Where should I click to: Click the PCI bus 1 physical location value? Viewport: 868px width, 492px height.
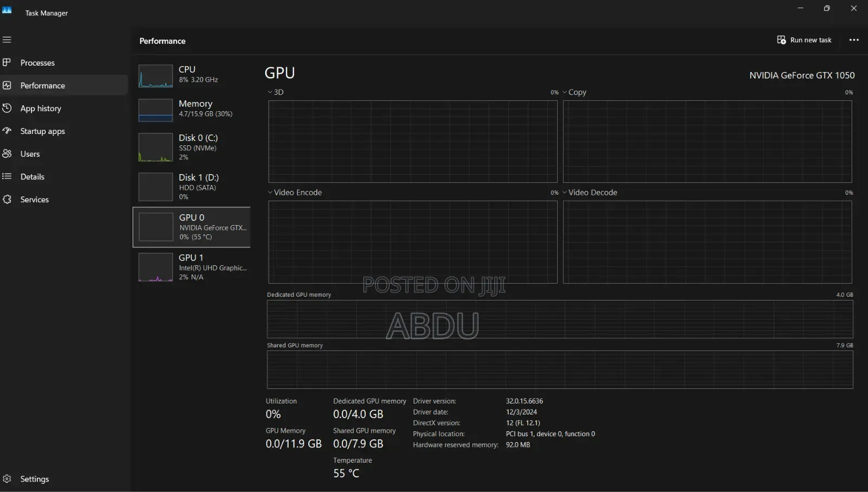(551, 434)
